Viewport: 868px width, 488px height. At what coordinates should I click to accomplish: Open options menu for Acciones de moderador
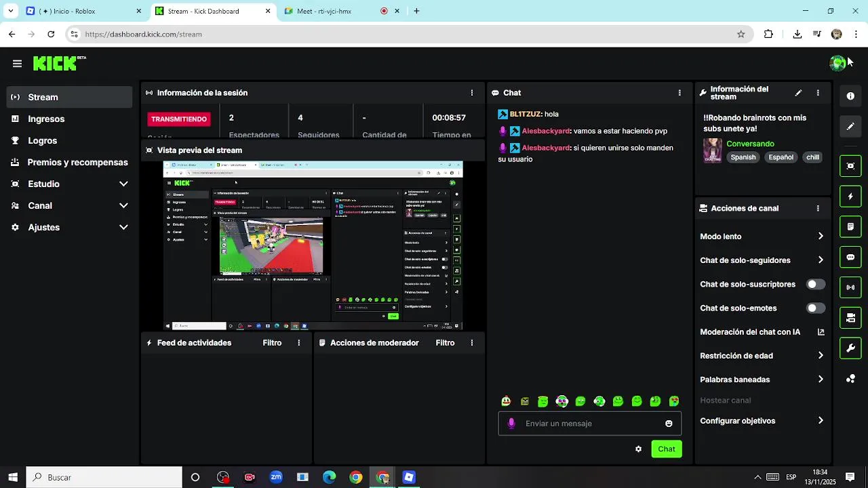472,343
